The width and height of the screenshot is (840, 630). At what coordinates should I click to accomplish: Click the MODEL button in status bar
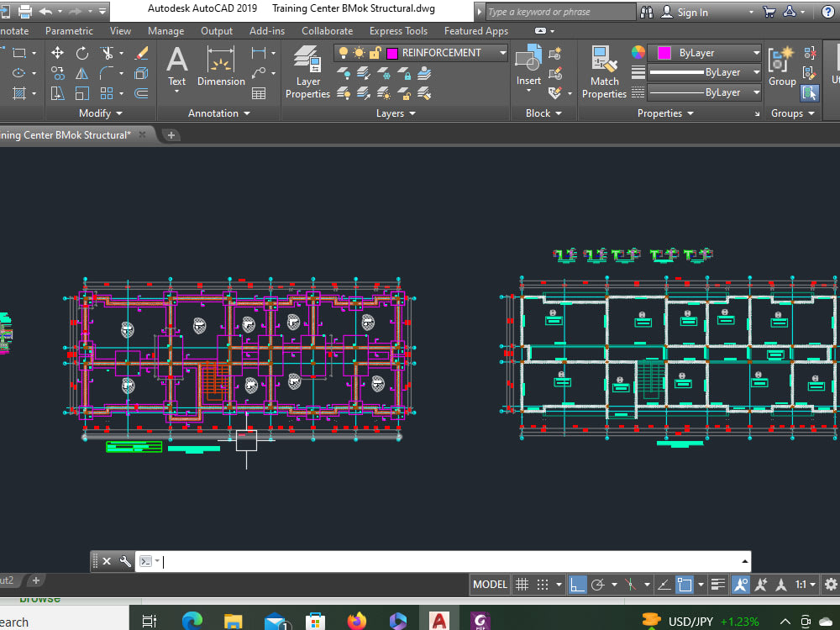489,584
